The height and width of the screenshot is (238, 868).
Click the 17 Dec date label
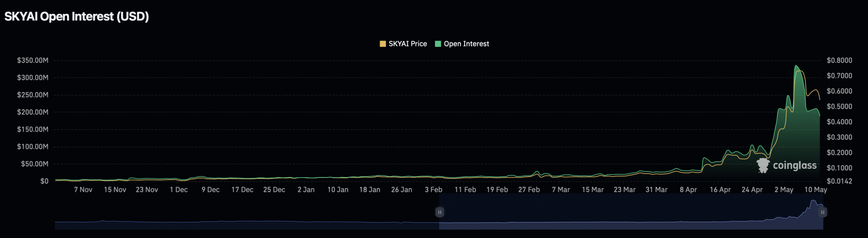tap(242, 190)
